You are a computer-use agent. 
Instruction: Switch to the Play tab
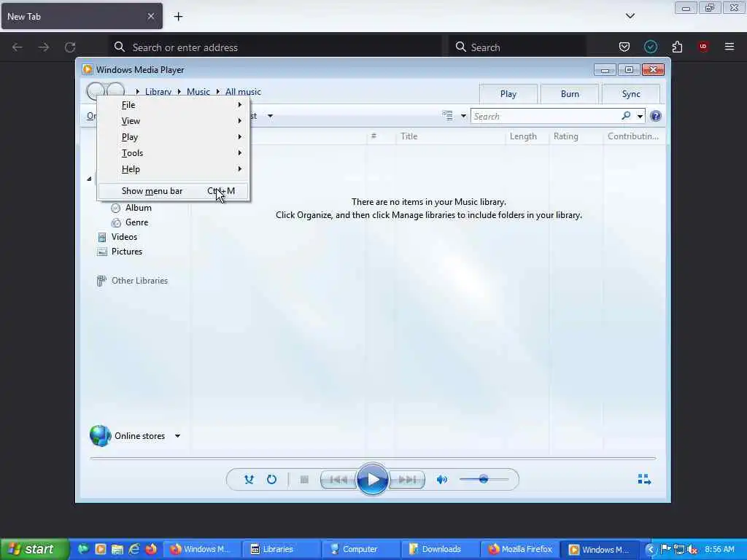[x=508, y=94]
